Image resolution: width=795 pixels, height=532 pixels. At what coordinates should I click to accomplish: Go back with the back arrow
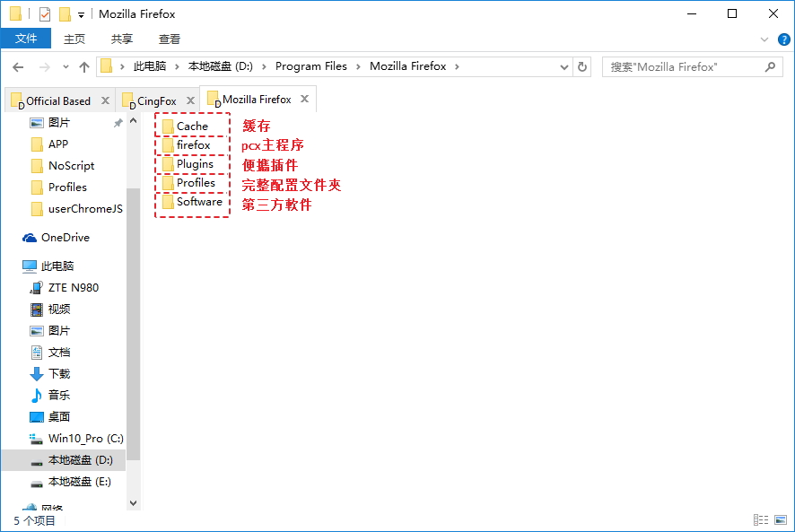[18, 67]
